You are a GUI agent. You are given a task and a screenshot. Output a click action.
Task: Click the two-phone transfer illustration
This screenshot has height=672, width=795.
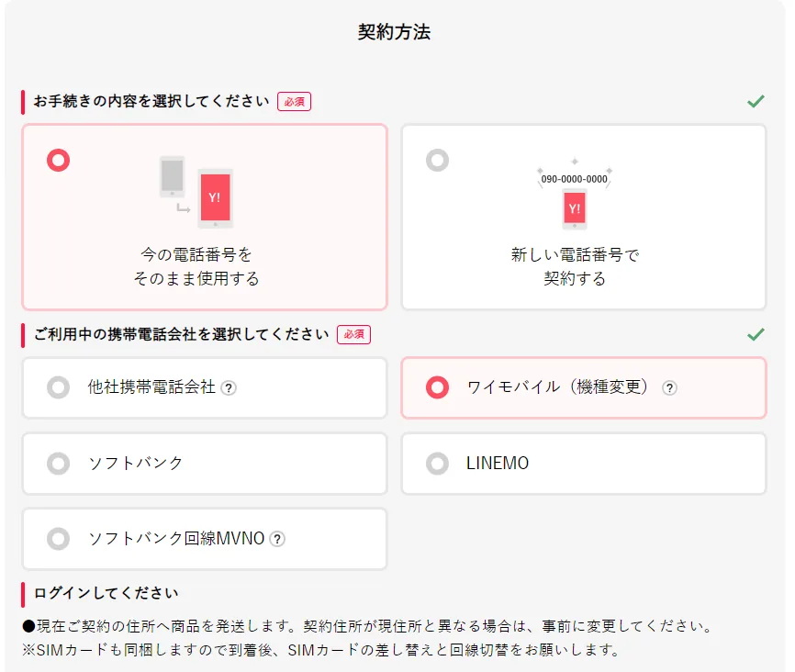coord(196,192)
